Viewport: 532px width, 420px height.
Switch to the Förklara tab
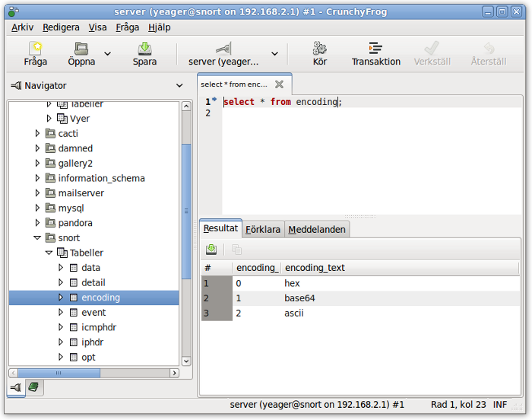[263, 230]
